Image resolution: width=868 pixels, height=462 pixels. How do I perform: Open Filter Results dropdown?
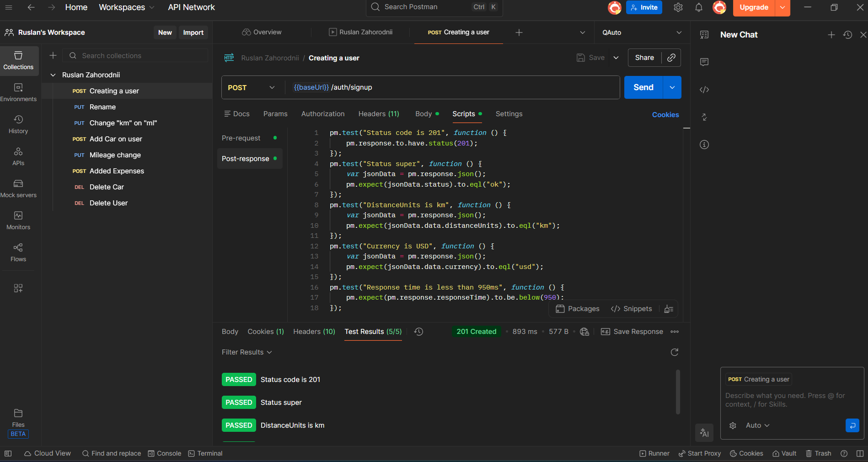246,352
